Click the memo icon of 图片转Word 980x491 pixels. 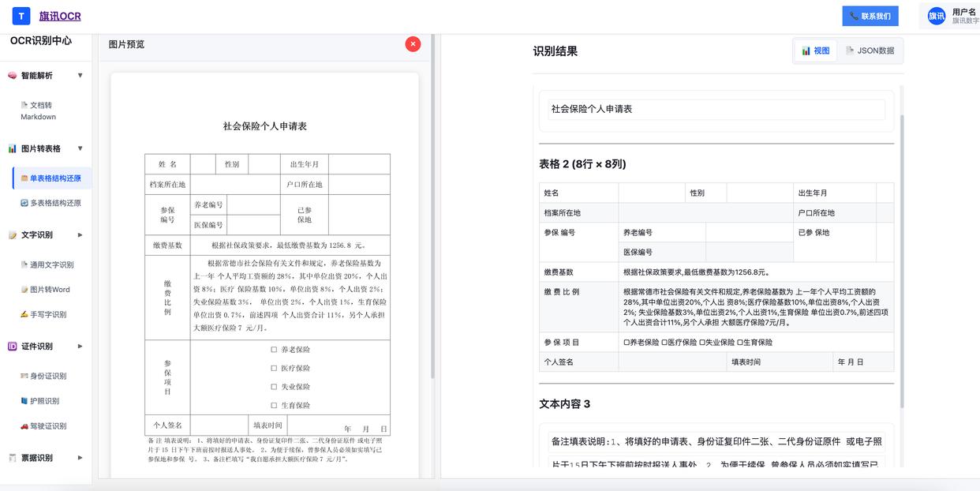(24, 290)
